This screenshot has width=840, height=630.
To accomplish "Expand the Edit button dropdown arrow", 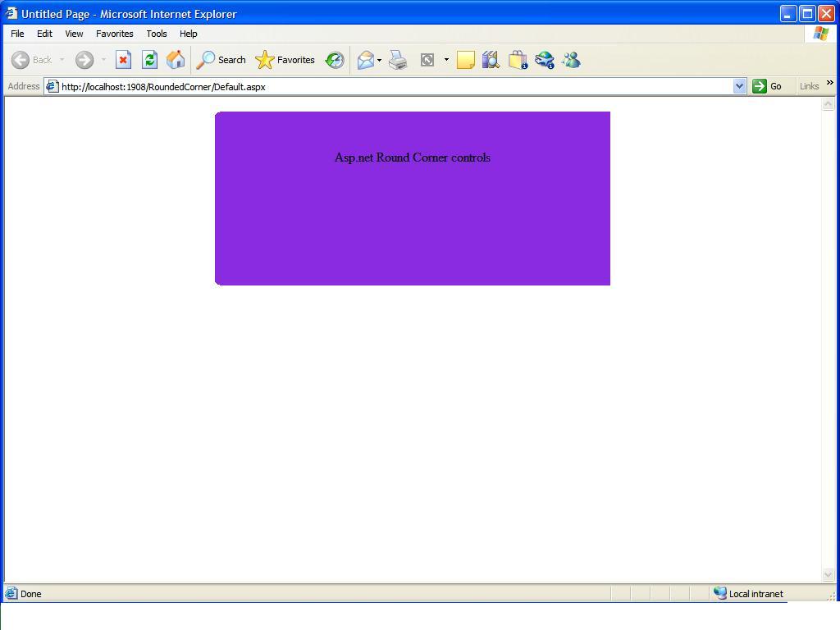I will click(x=446, y=59).
